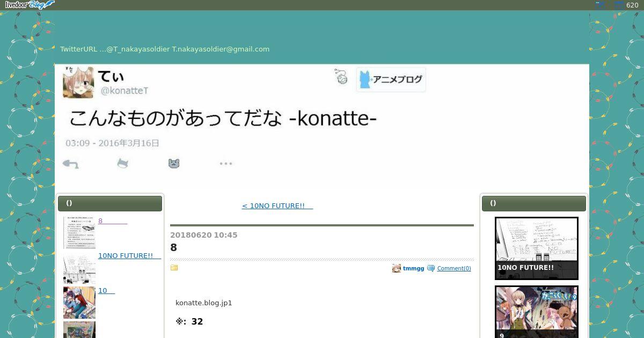Image resolution: width=644 pixels, height=338 pixels.
Task: Open sidebar article link titled 10
Action: (106, 290)
